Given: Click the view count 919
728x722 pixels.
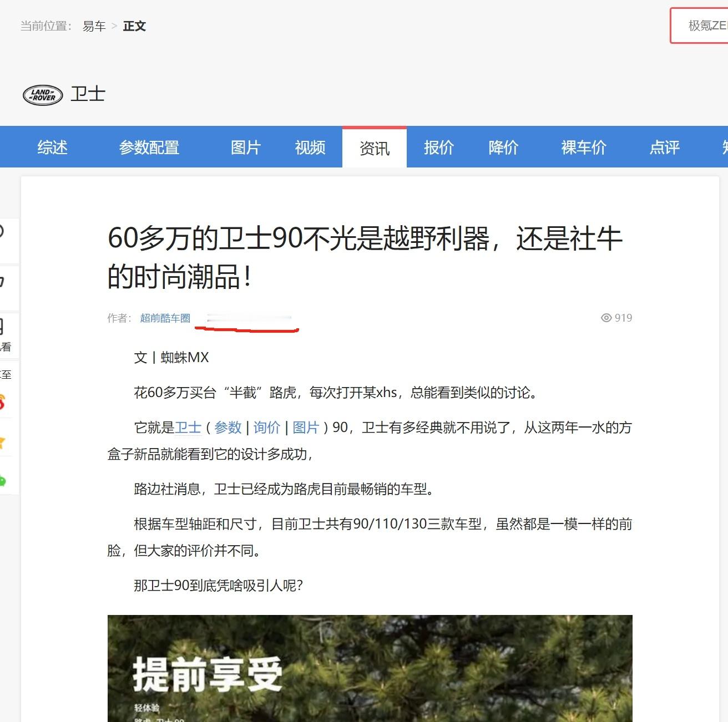Looking at the screenshot, I should pos(623,318).
